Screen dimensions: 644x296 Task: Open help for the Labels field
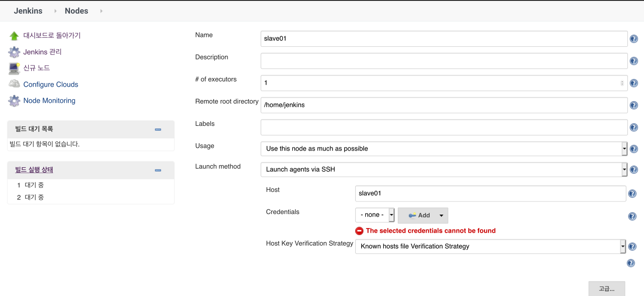pos(634,127)
